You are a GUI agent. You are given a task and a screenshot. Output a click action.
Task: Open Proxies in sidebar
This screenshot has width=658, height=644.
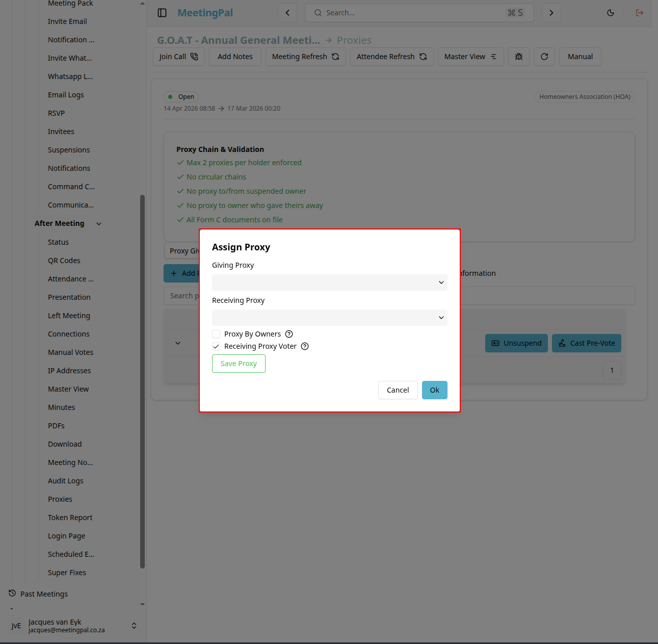[x=60, y=499]
